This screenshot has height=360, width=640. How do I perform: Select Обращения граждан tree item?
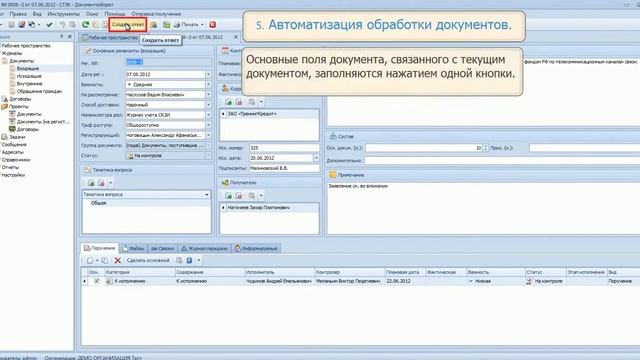click(x=39, y=91)
